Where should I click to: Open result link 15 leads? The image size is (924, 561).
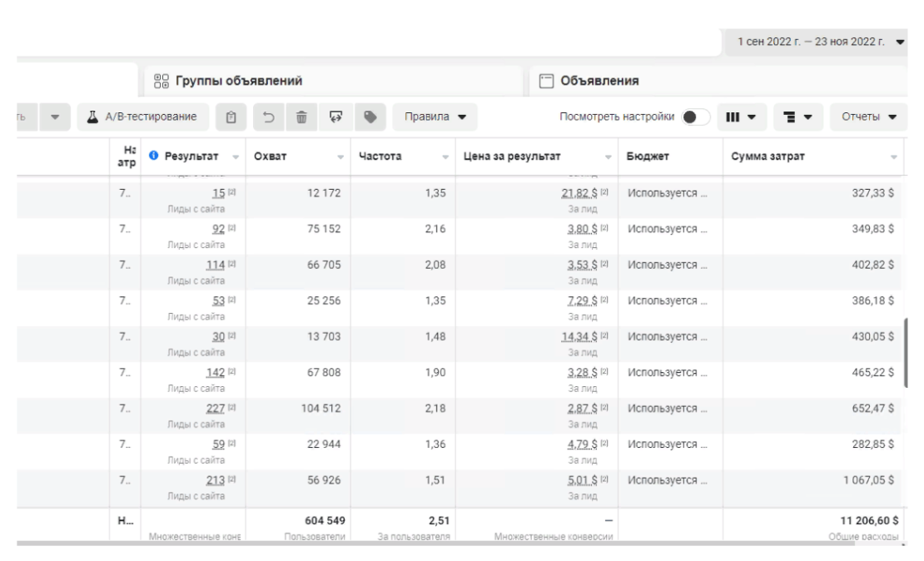tap(219, 193)
